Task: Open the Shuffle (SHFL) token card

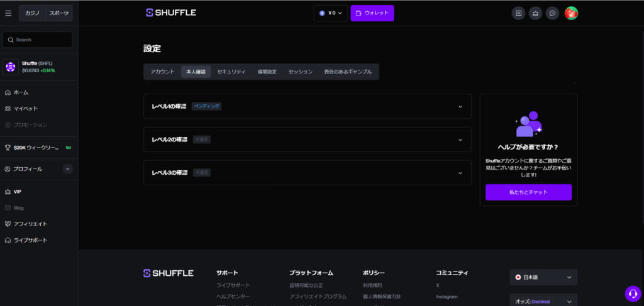Action: tap(39, 67)
